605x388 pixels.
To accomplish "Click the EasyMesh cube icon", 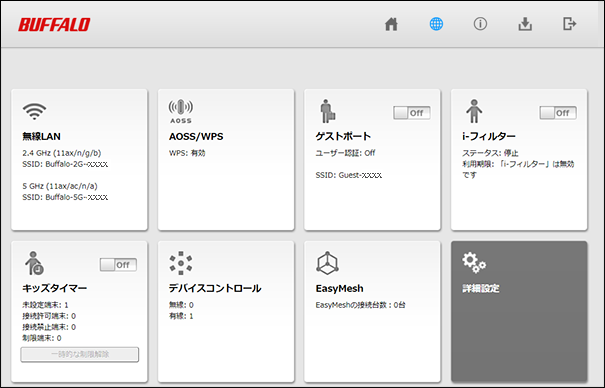I will 327,263.
